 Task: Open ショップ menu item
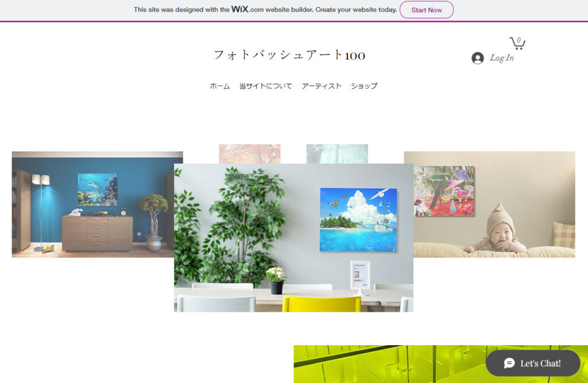(363, 86)
